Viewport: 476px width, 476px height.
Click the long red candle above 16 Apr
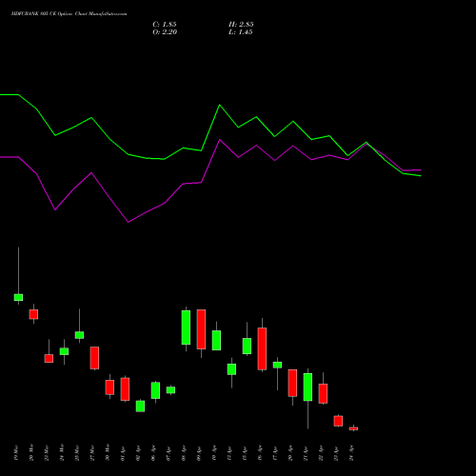262,348
